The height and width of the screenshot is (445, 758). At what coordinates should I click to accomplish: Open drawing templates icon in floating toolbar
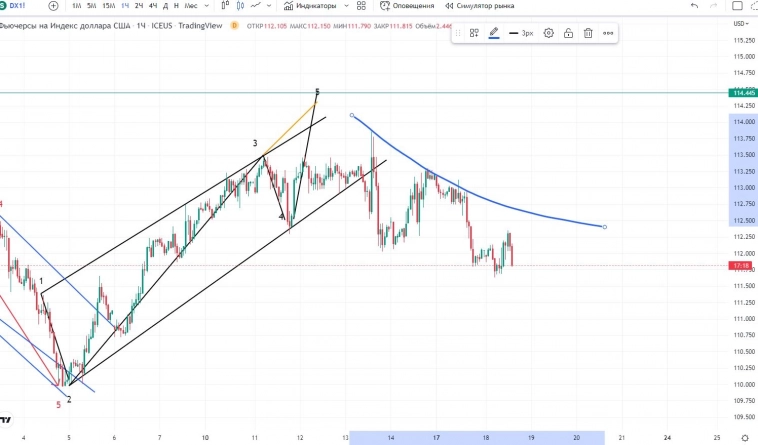pyautogui.click(x=474, y=33)
